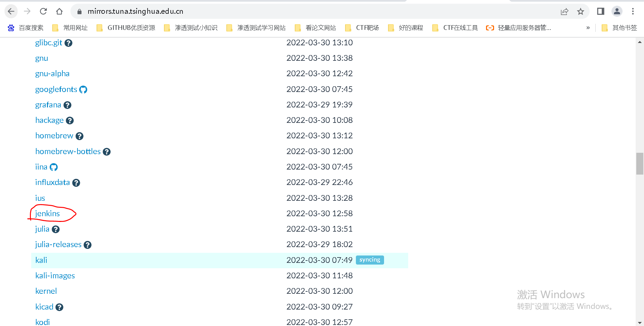Screen dimensions: 644x326
Task: Click the jenkins timestamp 2022-03-30 12:58
Action: click(x=319, y=214)
